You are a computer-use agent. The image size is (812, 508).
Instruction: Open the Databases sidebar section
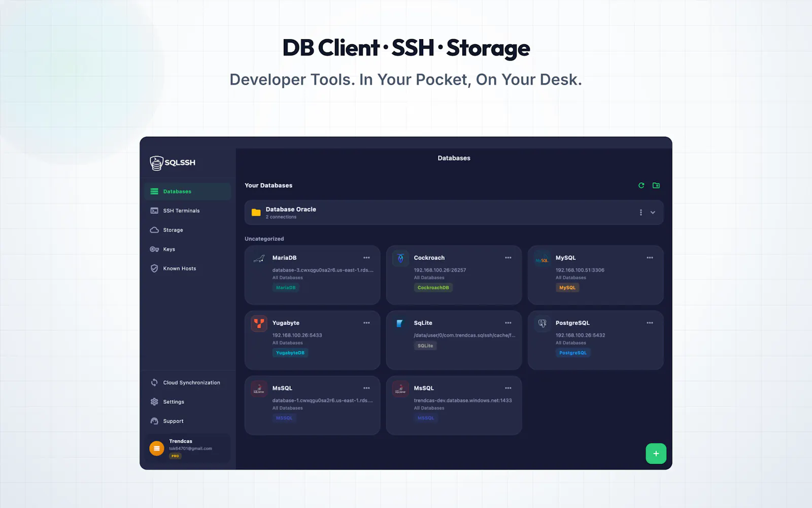tap(187, 192)
